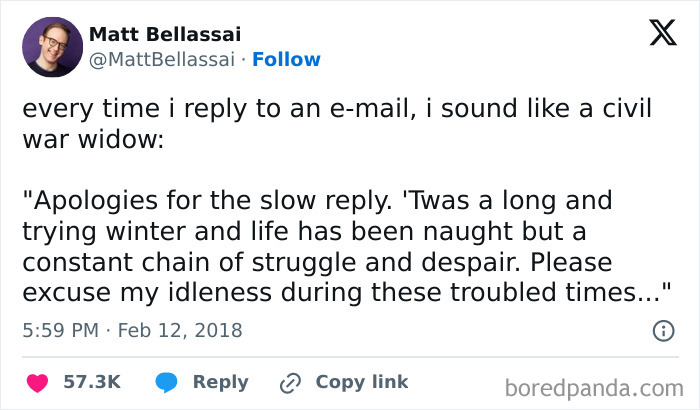Follow Matt Bellassai
Screen dimensions: 700x410
(287, 60)
